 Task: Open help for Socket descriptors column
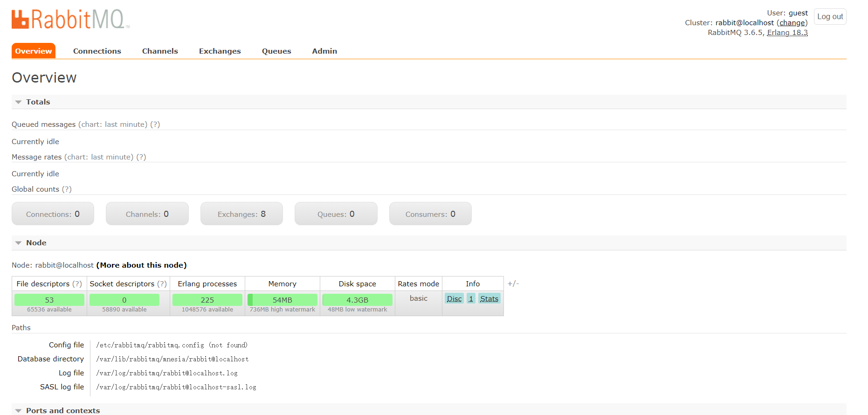point(162,284)
